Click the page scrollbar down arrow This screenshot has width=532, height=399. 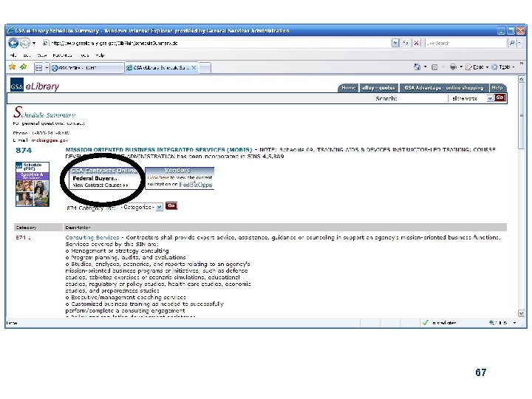coord(522,313)
